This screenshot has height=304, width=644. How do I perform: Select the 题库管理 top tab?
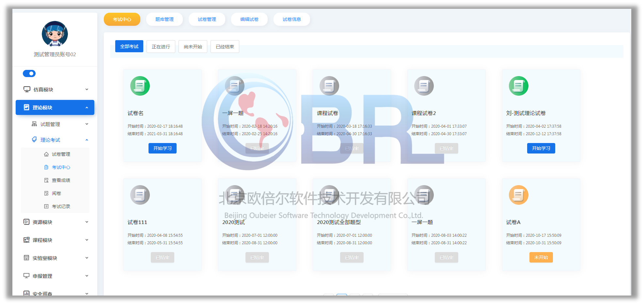coord(165,19)
